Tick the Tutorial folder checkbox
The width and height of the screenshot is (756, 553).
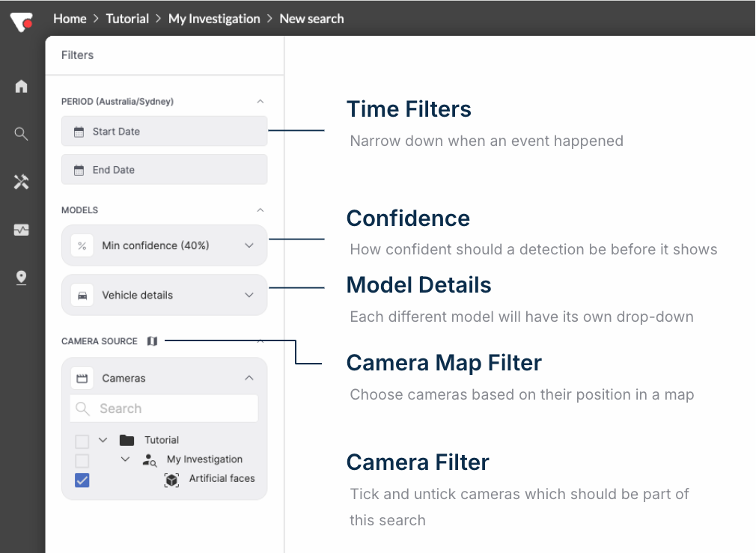(82, 441)
